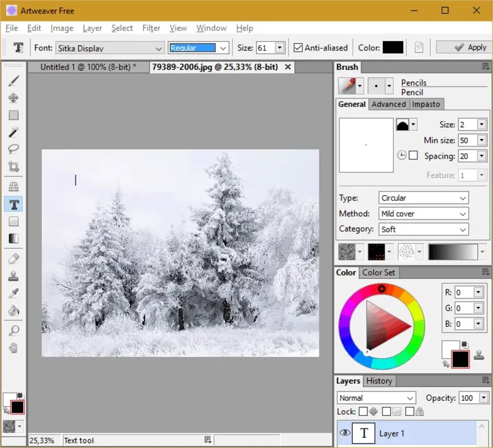This screenshot has height=448, width=493.
Task: Open the layer blend mode dropdown Normal
Action: (376, 398)
